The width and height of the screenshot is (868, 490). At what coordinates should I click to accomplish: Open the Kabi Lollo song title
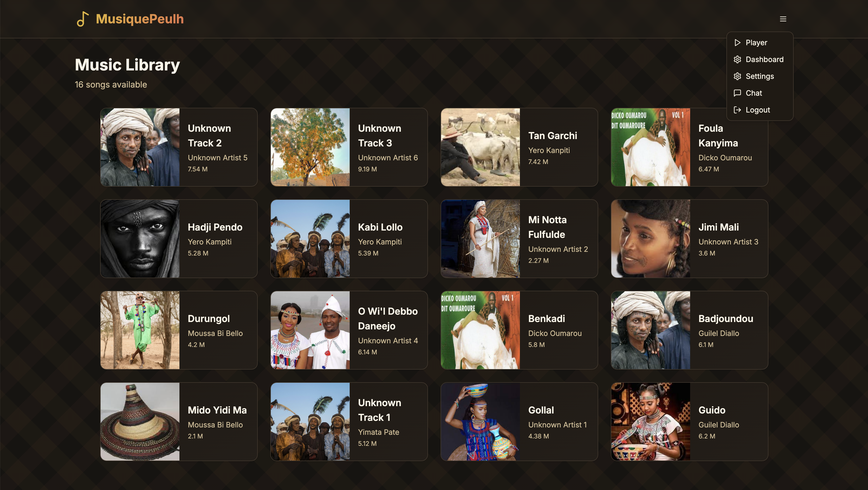pos(380,227)
